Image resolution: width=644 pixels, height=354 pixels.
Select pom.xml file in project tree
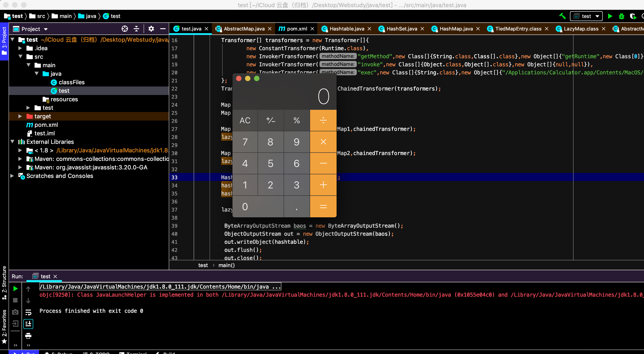click(x=46, y=125)
